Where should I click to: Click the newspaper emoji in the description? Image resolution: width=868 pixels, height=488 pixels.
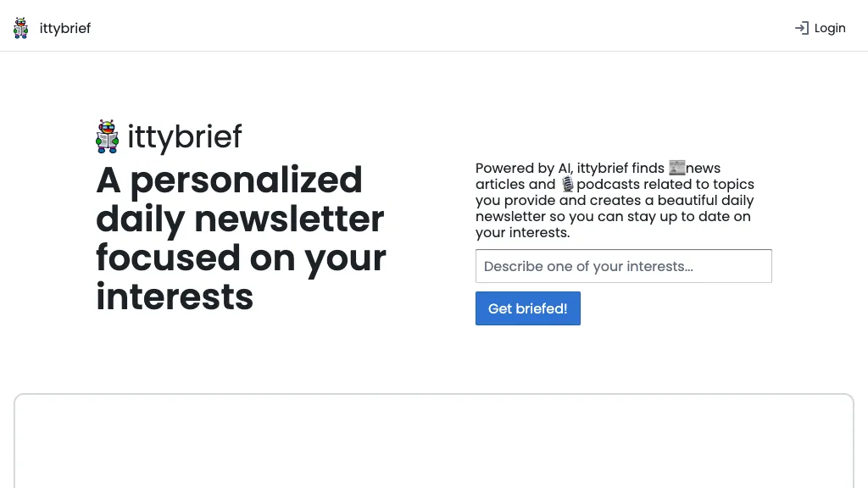pyautogui.click(x=677, y=168)
